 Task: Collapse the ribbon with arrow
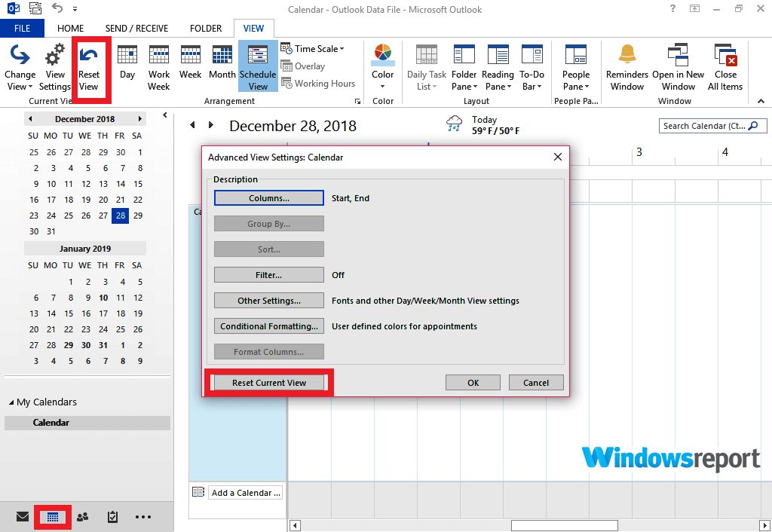[761, 101]
